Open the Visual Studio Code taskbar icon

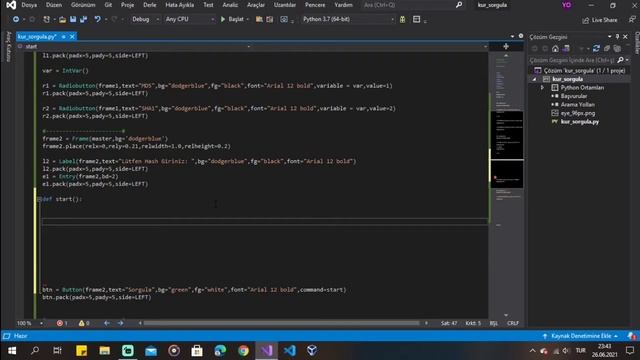[289, 351]
